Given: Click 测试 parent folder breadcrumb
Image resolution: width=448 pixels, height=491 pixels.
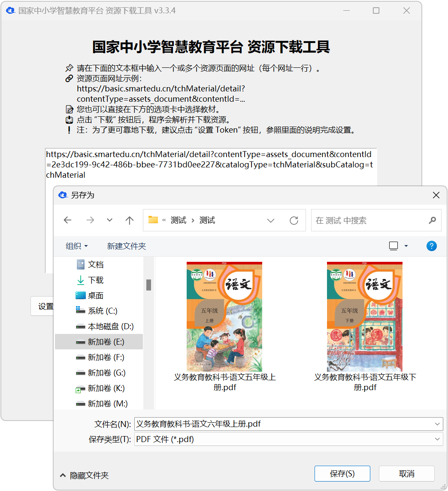Looking at the screenshot, I should (179, 220).
